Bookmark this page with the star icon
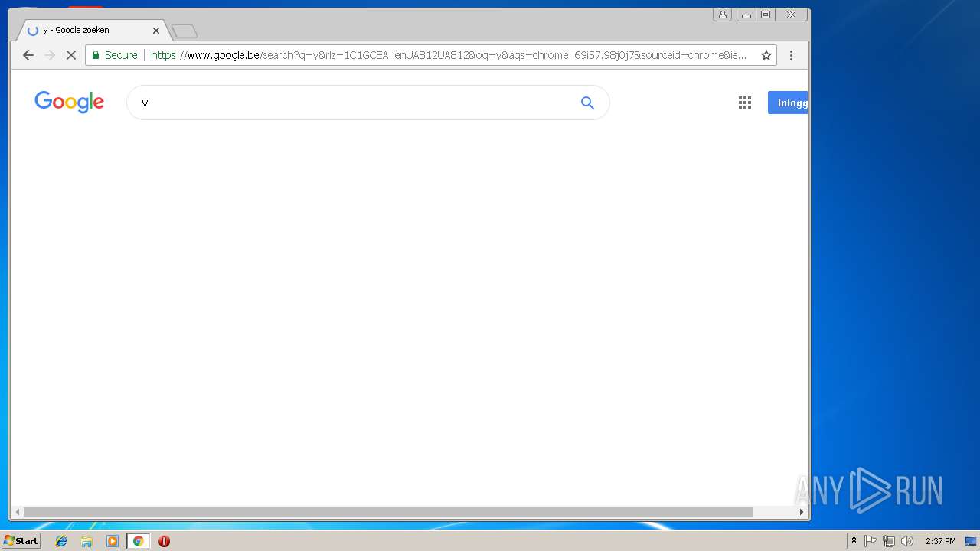980x551 pixels. 766,55
